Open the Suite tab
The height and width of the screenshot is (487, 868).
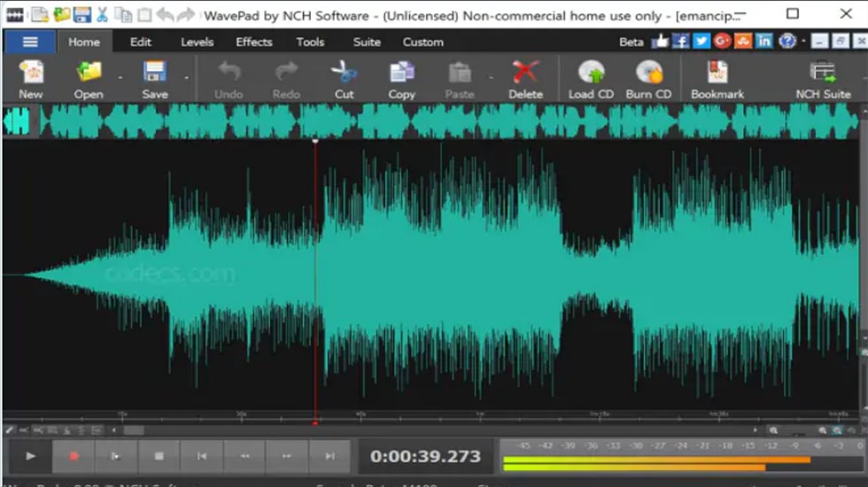[x=367, y=43]
